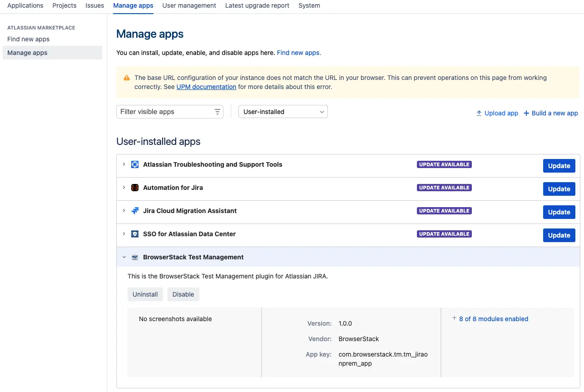
Task: Click the BrowserStack Test Management app icon
Action: (135, 257)
